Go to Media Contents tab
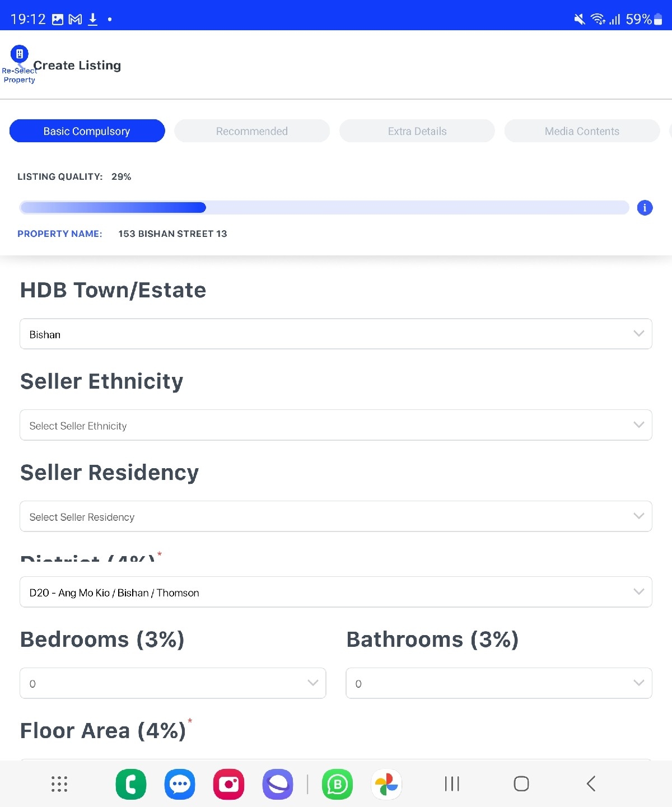 [582, 131]
